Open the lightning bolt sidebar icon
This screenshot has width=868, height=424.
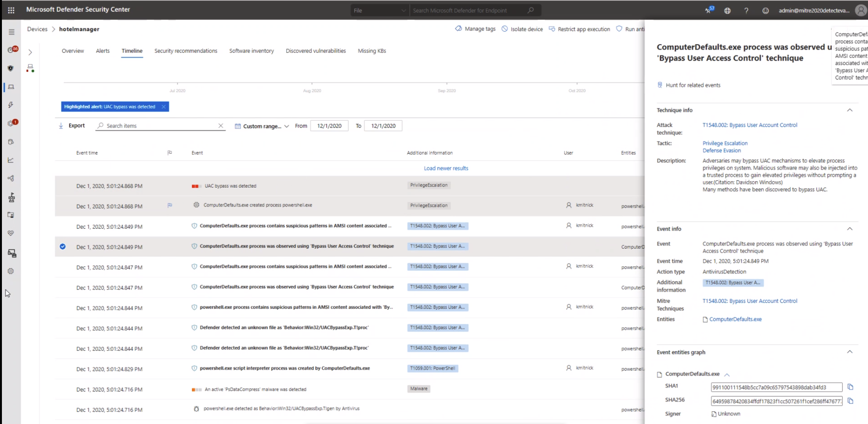(x=11, y=105)
